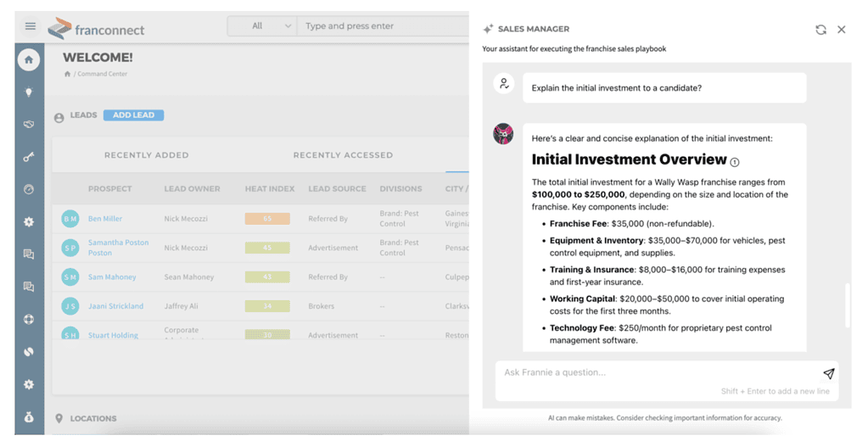Open Jaani Strickland prospect link
This screenshot has height=441, width=868.
[115, 306]
